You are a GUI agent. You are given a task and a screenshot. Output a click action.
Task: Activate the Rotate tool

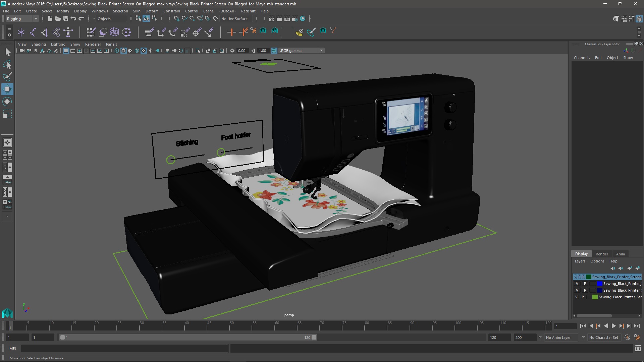click(7, 102)
